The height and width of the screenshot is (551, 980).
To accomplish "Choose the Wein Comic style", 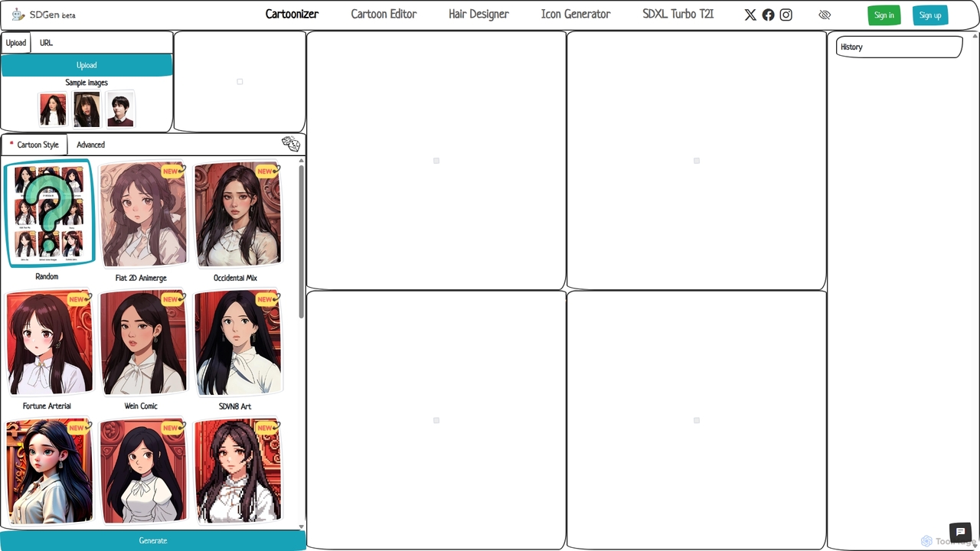I will 143,343.
